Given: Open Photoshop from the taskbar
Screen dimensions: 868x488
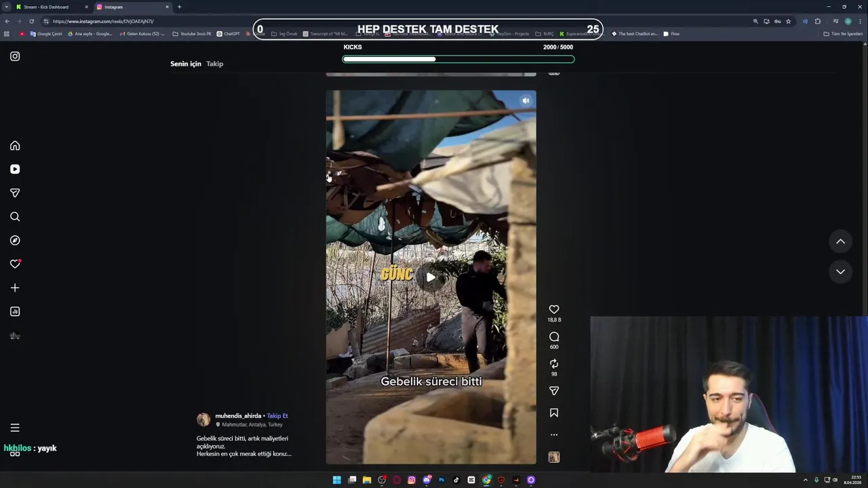Looking at the screenshot, I should [441, 480].
